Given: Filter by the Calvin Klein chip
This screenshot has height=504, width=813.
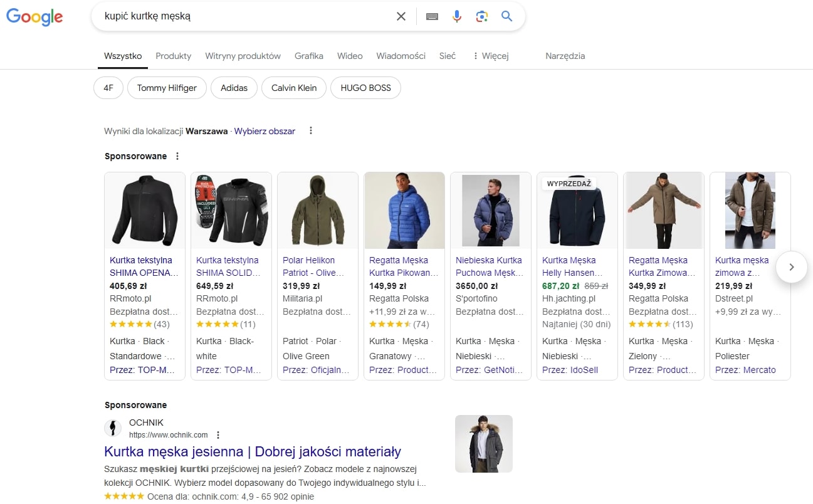Looking at the screenshot, I should coord(294,88).
